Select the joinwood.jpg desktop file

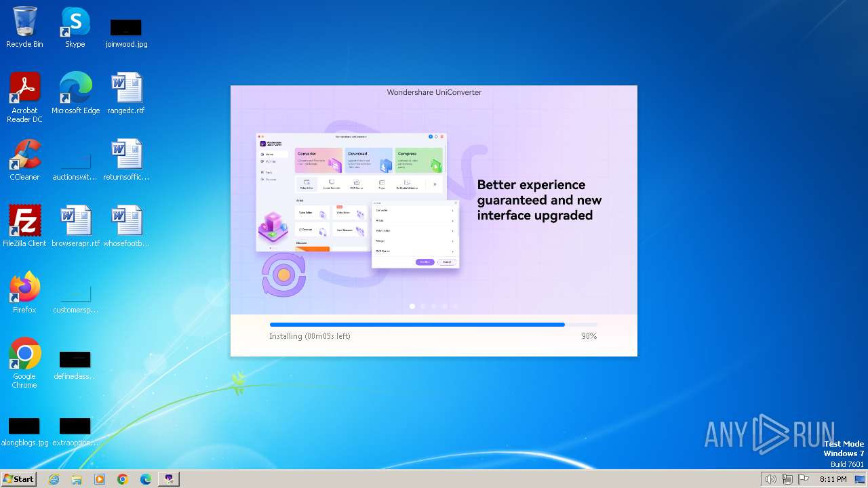[x=126, y=33]
